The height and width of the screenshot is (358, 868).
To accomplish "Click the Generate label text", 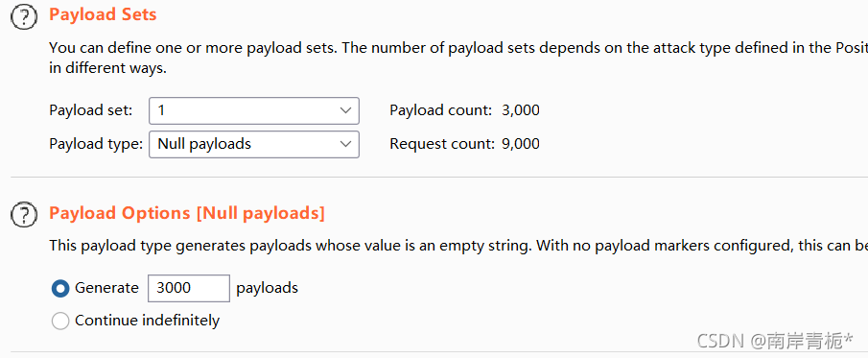I will pyautogui.click(x=106, y=288).
